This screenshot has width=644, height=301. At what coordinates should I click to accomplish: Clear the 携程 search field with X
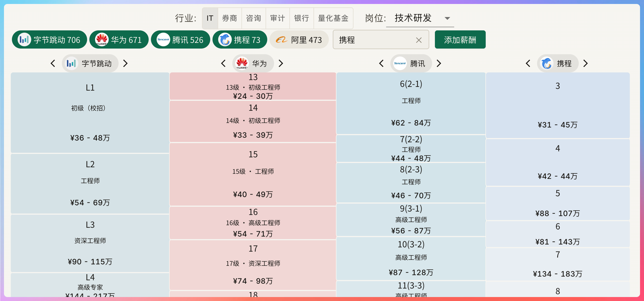coord(419,40)
